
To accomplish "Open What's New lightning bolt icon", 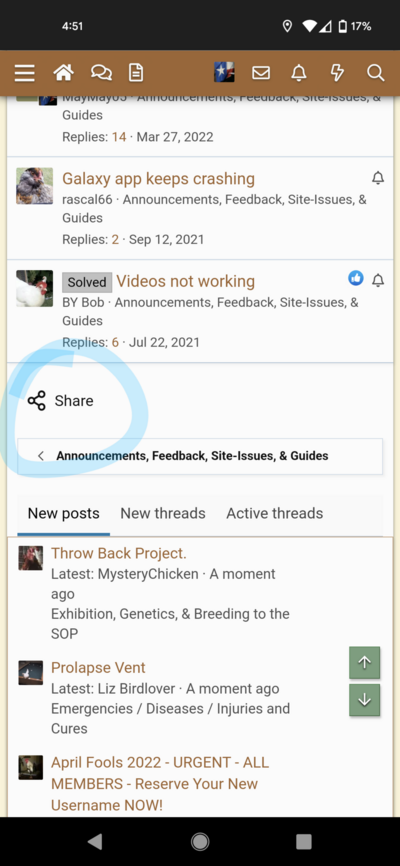I will tap(337, 73).
